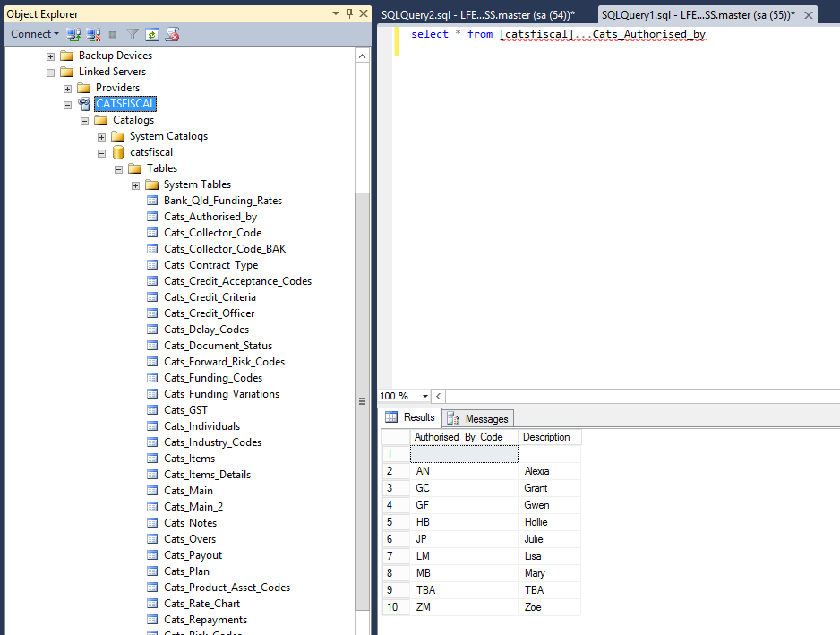Expand the System Tables folder
840x635 pixels.
click(136, 184)
